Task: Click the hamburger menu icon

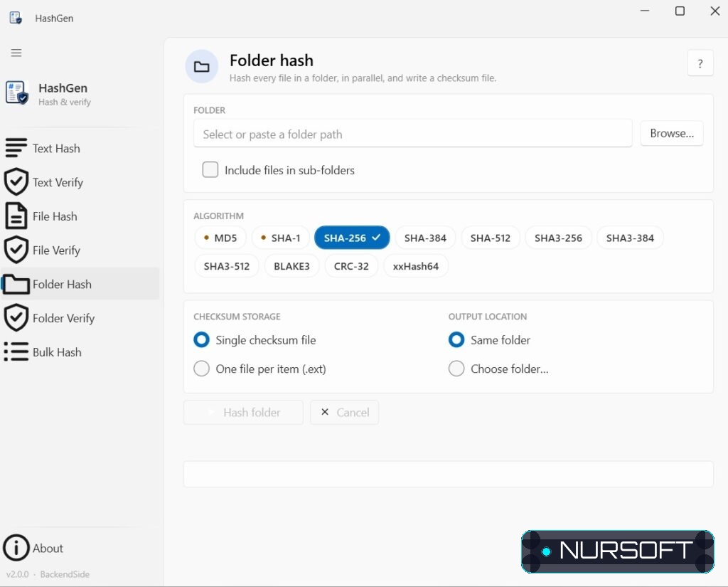Action: point(16,53)
